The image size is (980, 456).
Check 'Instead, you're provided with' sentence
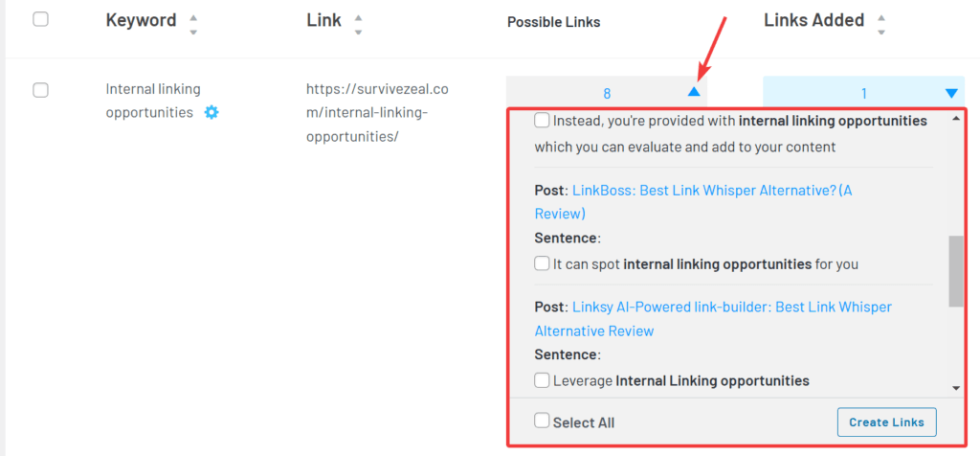tap(543, 121)
